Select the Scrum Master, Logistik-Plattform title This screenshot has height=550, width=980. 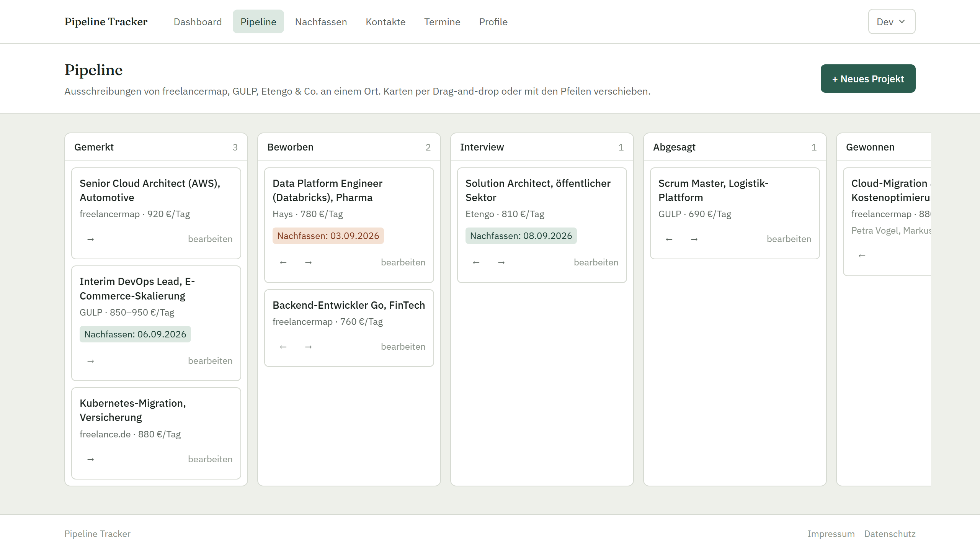click(x=714, y=190)
